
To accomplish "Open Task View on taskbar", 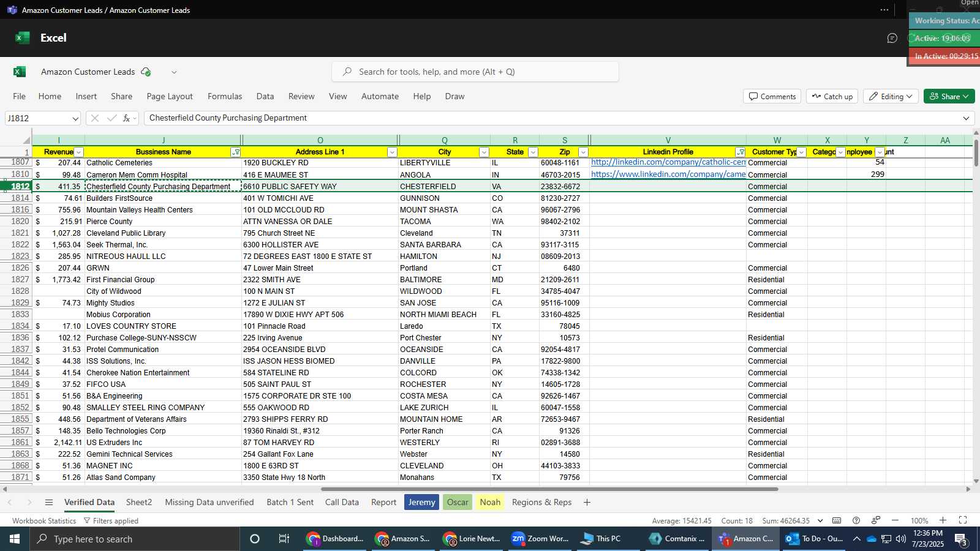I will pos(284,539).
